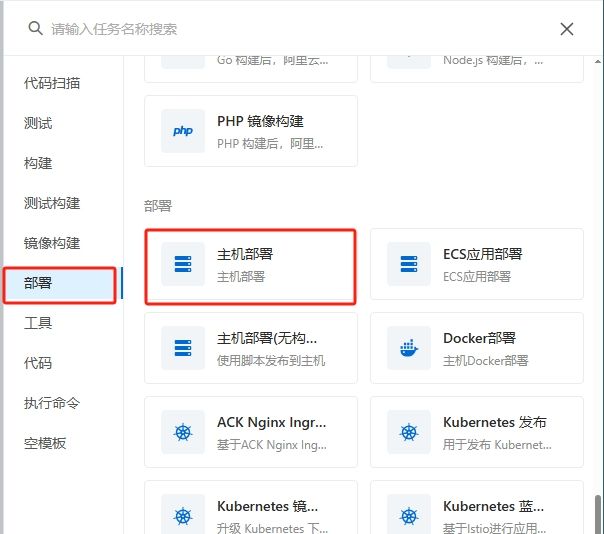Close the task selection panel
604x534 pixels.
567,29
